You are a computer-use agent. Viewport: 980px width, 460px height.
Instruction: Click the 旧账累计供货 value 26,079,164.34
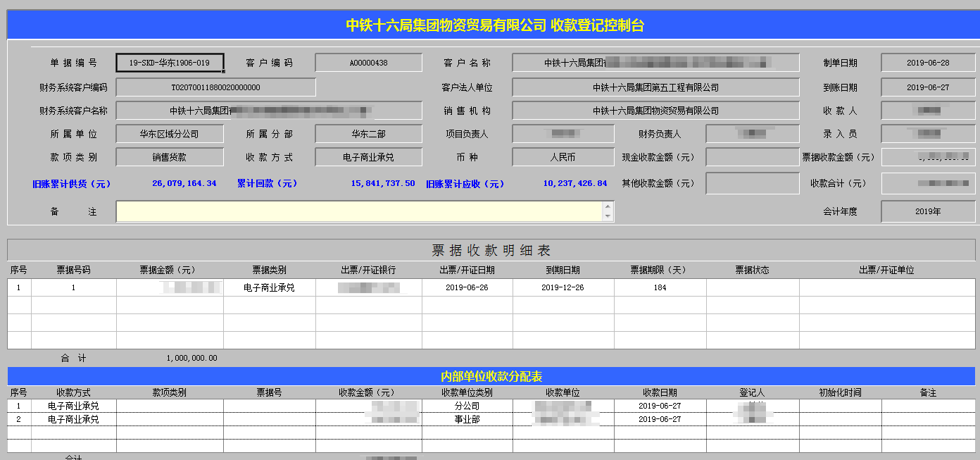click(x=184, y=183)
